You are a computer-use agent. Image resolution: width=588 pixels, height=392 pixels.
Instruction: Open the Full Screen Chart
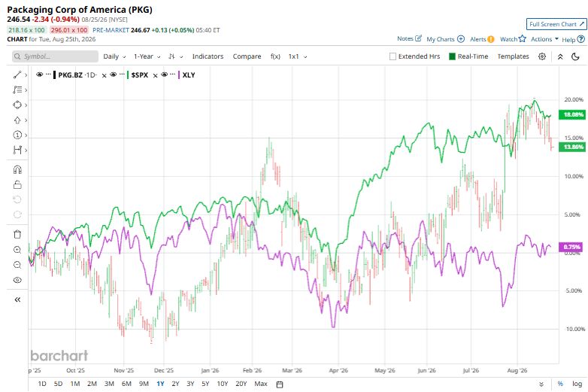click(x=556, y=24)
